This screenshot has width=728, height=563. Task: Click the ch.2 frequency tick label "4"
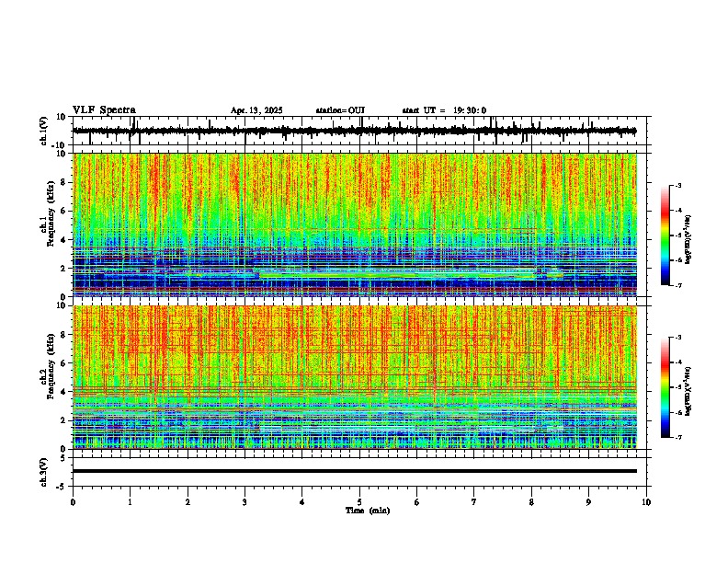coord(64,392)
